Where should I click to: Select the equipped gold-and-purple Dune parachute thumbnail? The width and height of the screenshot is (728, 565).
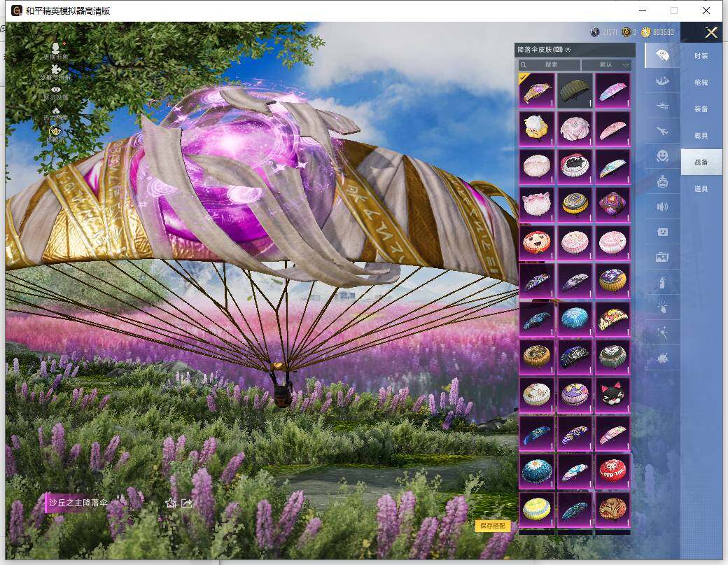click(x=537, y=90)
